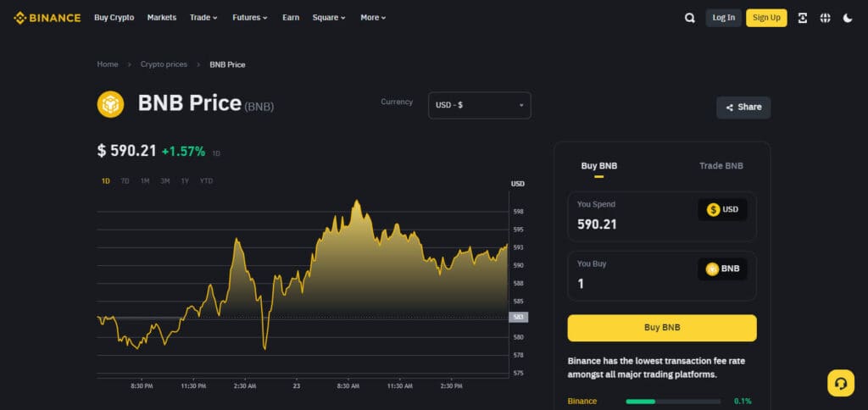This screenshot has height=410, width=868.
Task: Click the 583 price marker on chart axis
Action: [x=518, y=317]
